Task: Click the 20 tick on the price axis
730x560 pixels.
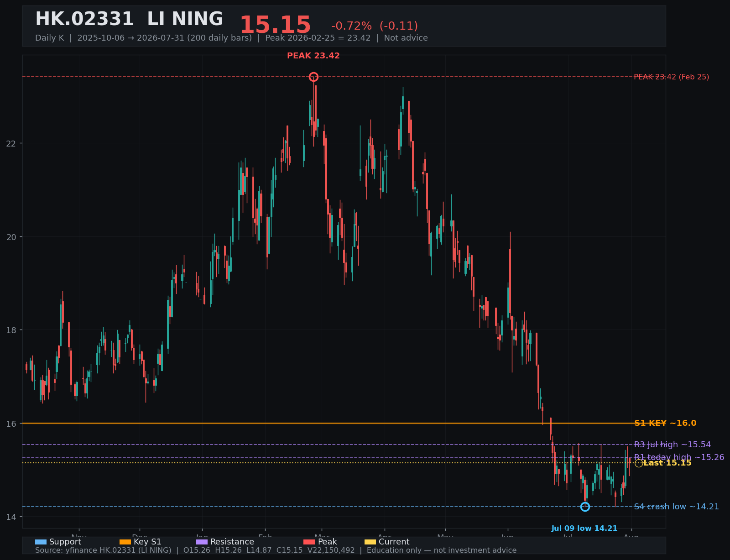Action: 10,237
